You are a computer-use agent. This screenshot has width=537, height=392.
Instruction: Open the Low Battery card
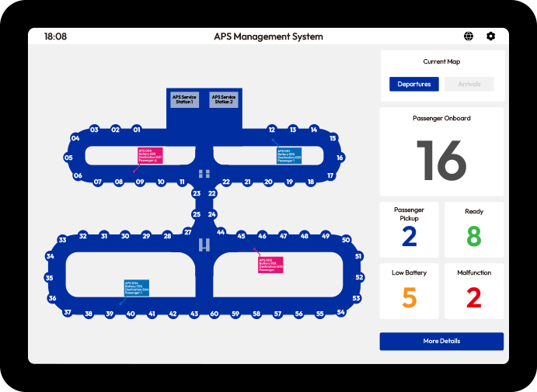409,291
